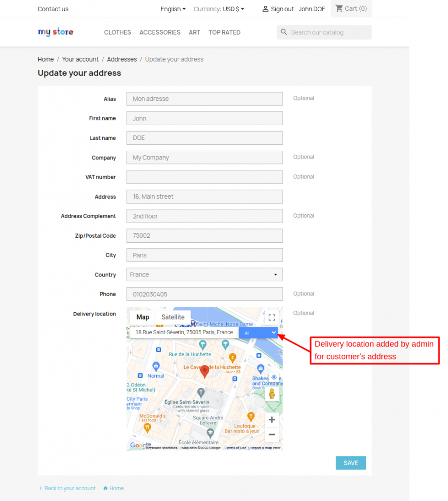Zoom out using the map minus icon

point(272,434)
